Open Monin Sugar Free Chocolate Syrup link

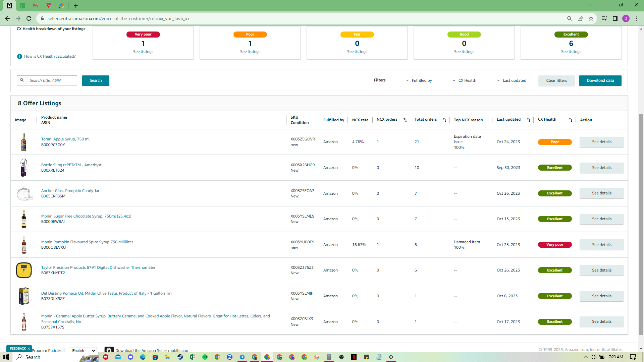86,216
